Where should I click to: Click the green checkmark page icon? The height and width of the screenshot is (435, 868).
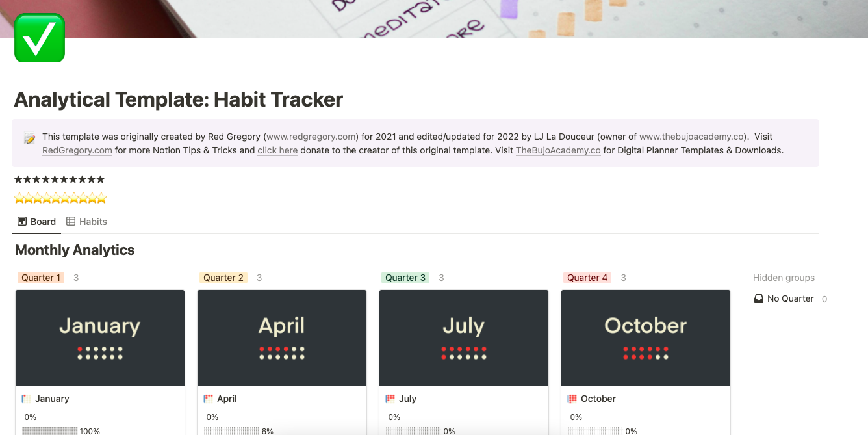click(x=39, y=38)
